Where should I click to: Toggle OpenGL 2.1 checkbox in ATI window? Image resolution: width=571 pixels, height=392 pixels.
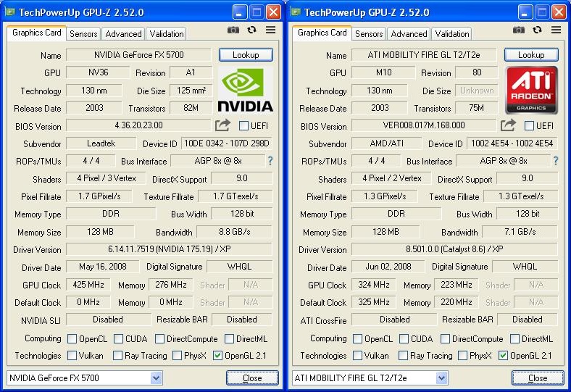pyautogui.click(x=503, y=355)
